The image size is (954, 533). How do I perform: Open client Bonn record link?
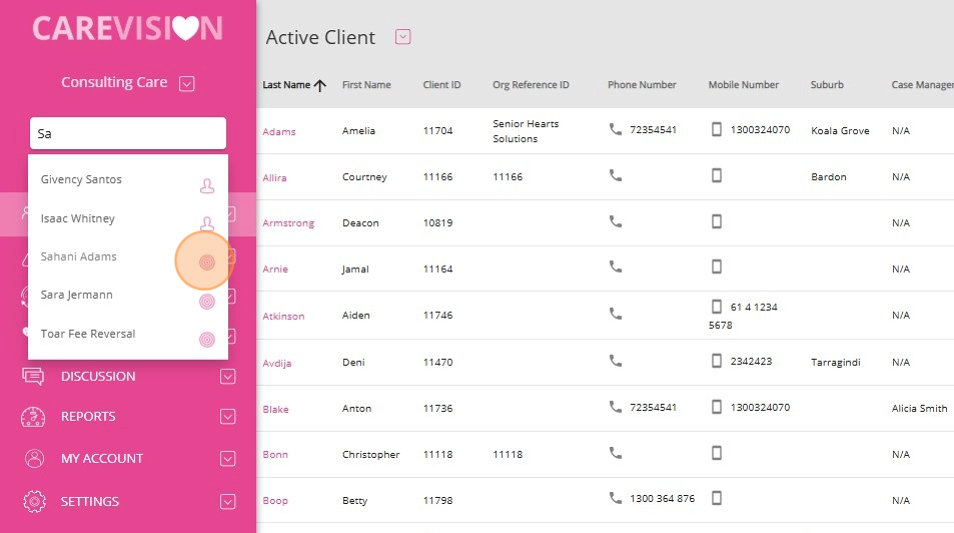coord(275,455)
